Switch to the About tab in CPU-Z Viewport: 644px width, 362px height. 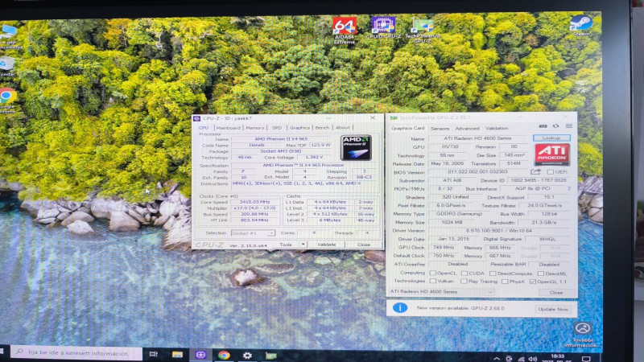pos(343,128)
